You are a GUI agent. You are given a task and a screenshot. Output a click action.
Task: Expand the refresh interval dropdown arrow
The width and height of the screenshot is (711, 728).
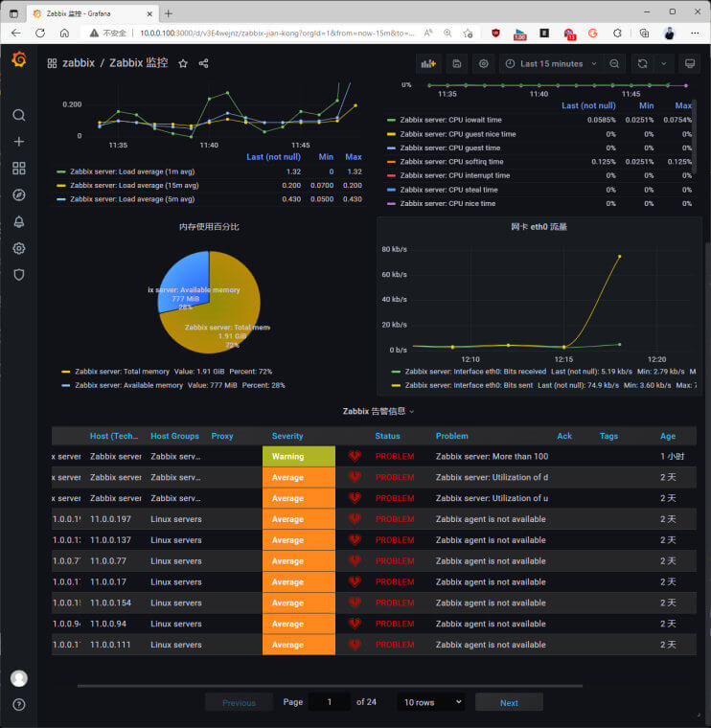point(664,63)
